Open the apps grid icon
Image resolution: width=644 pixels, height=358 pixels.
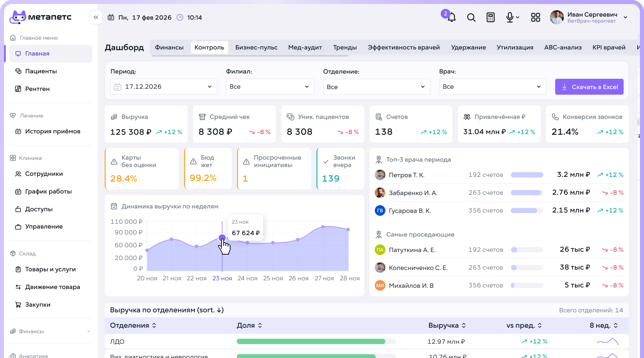click(x=535, y=17)
